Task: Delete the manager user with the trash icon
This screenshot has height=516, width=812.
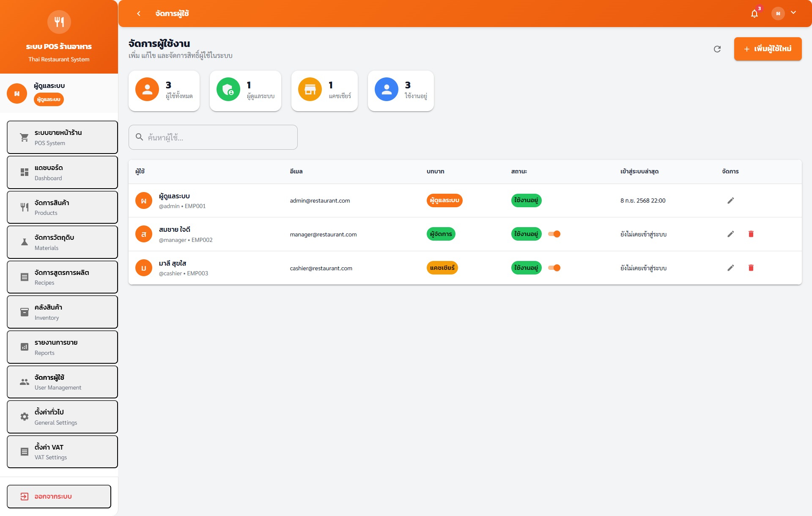Action: [751, 234]
